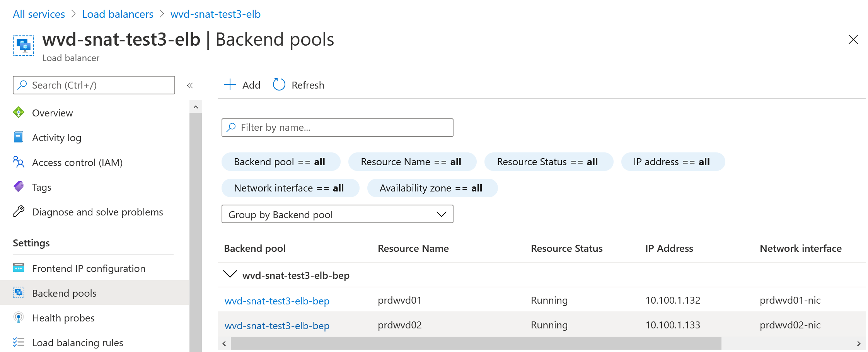The width and height of the screenshot is (868, 352).
Task: Click the table horizontal scrollbar thumb
Action: (476, 343)
